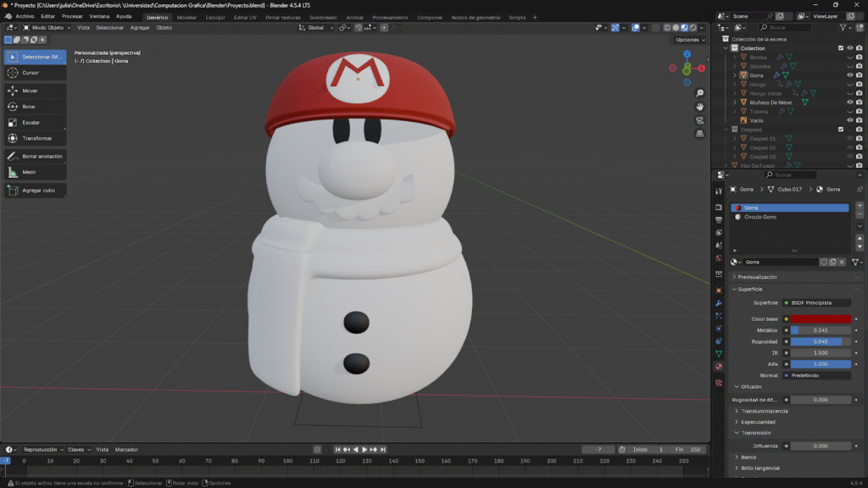
Task: Open the Agregar menu in viewport header
Action: click(139, 28)
